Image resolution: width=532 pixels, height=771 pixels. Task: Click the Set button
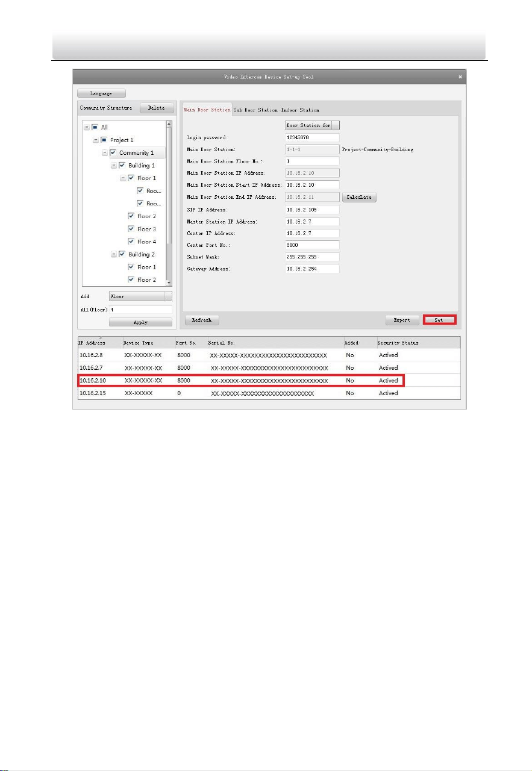click(439, 320)
